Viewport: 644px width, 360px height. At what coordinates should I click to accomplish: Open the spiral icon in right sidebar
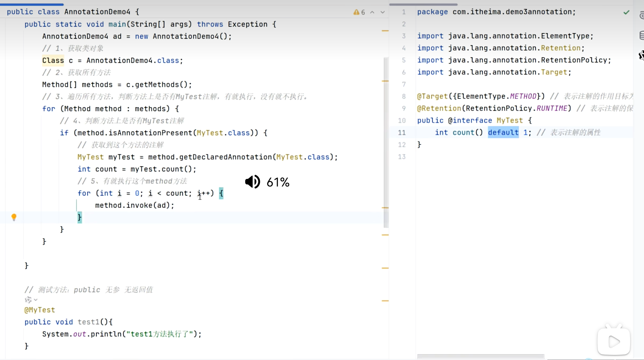[642, 15]
